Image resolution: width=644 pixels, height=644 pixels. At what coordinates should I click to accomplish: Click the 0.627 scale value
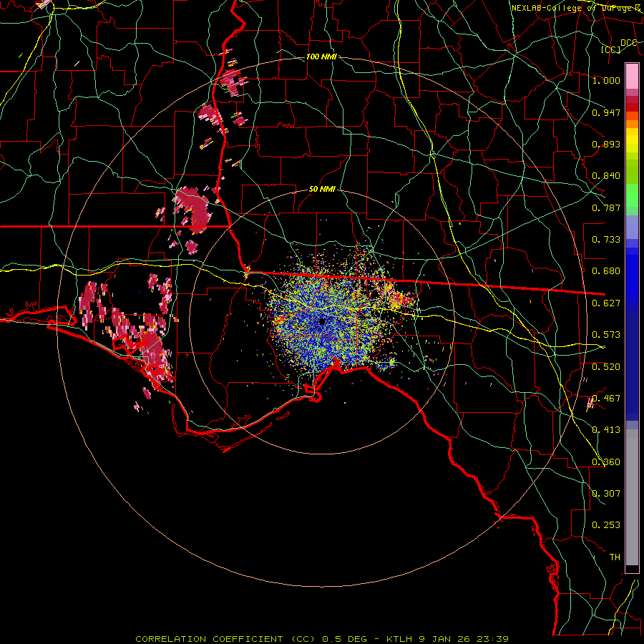(606, 303)
